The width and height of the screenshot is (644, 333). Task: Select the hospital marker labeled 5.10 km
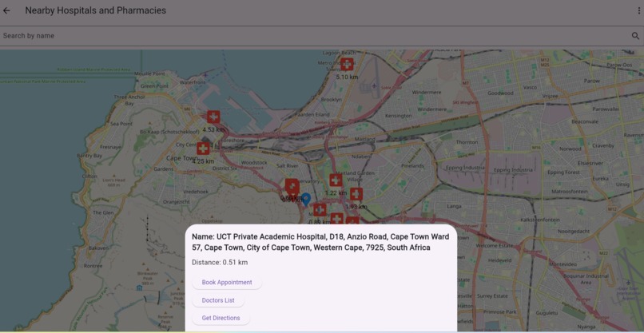347,64
